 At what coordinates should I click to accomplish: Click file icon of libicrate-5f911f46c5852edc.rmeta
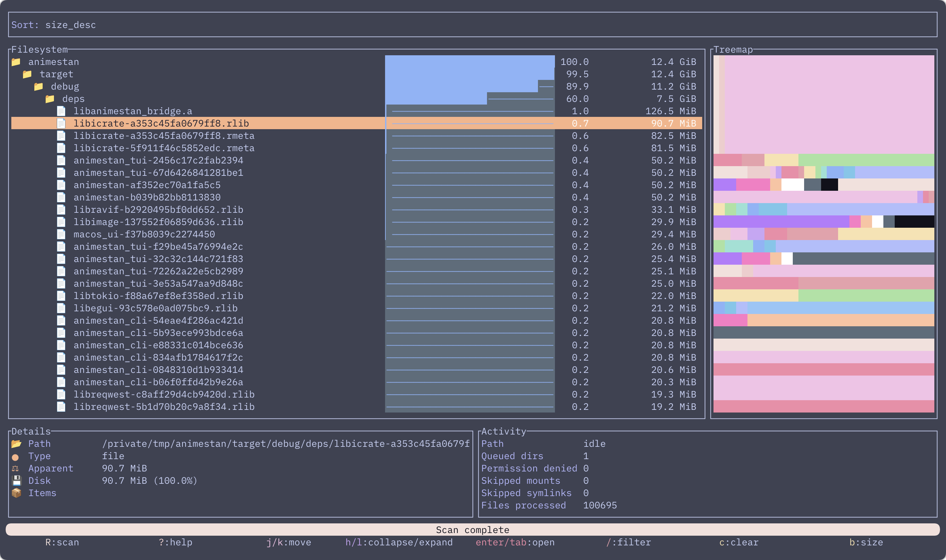tap(61, 148)
